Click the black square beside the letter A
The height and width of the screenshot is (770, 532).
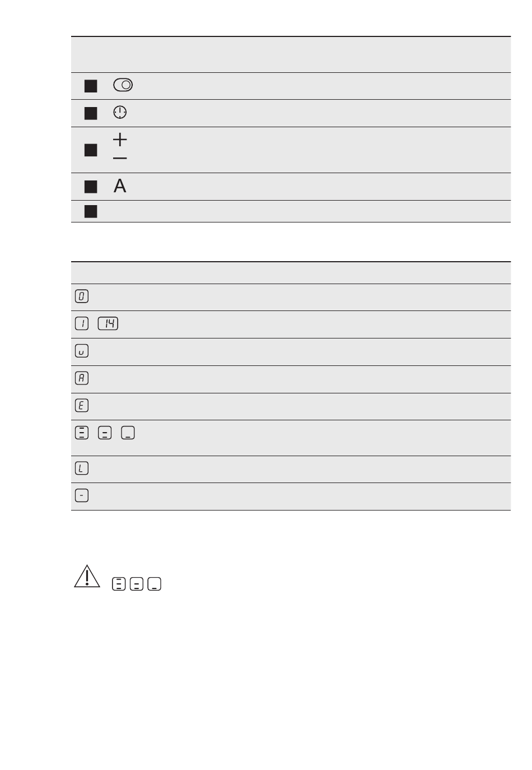tap(91, 187)
